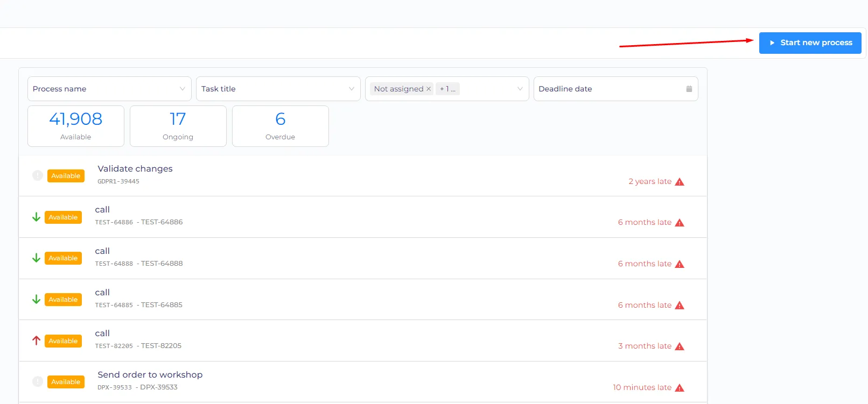Click the warning triangle in the TEST-64886 row
This screenshot has height=404, width=868.
click(x=680, y=223)
